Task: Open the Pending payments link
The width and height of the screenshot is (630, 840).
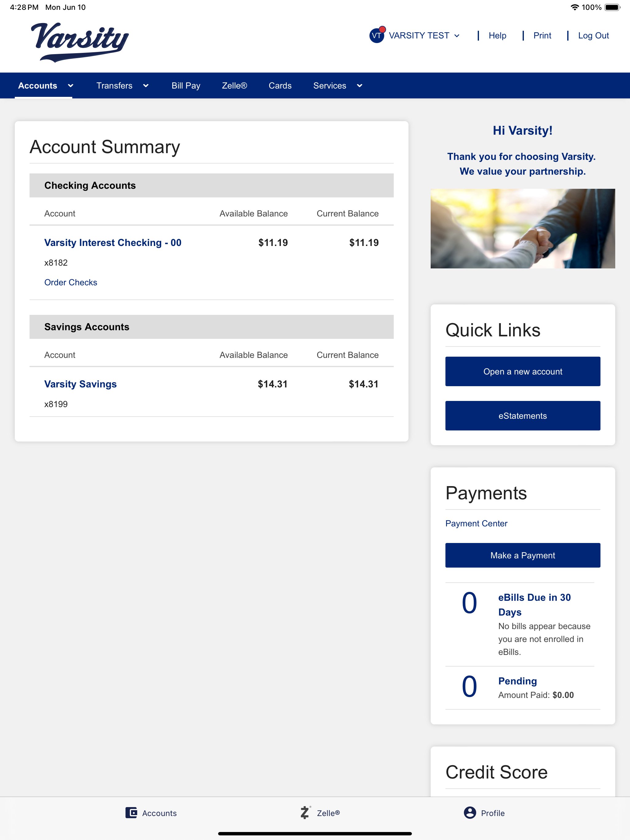Action: [x=517, y=681]
